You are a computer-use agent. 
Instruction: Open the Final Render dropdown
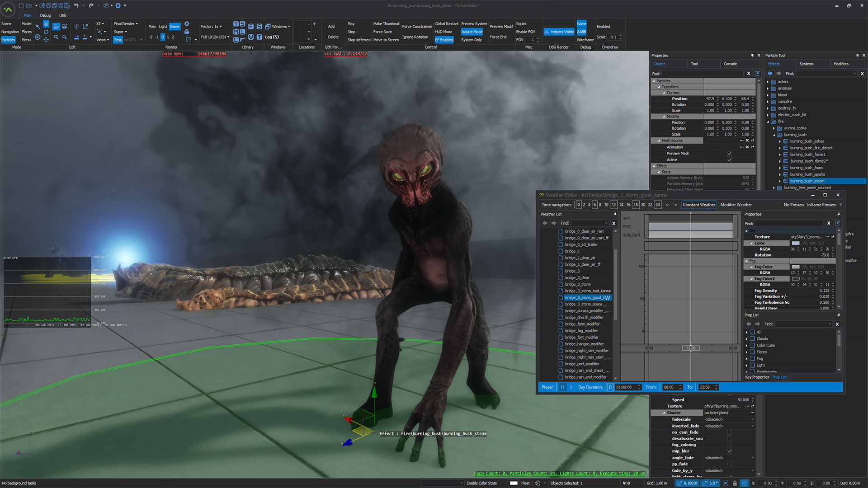point(126,24)
